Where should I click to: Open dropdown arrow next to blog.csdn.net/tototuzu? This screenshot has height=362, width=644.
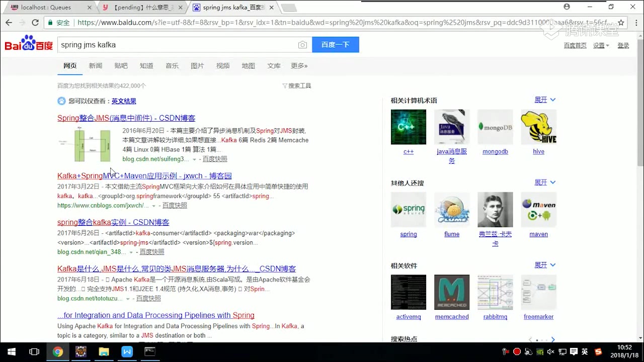tap(128, 299)
